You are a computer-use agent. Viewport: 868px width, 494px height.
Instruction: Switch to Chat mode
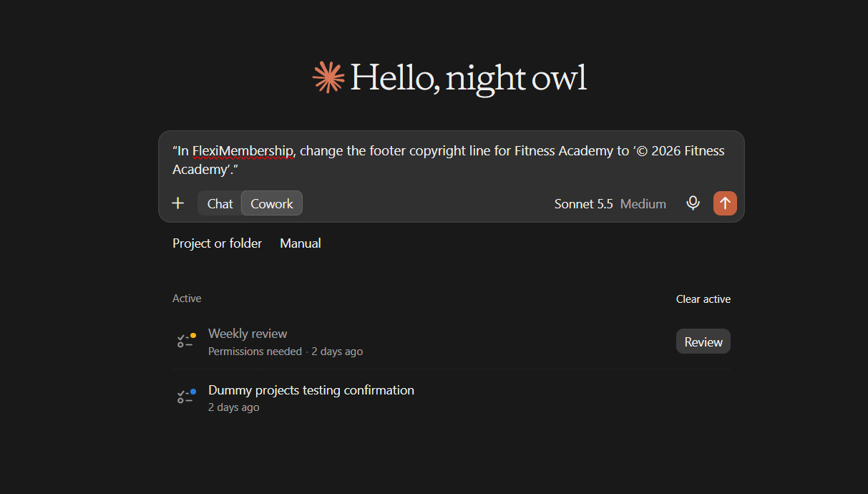point(220,203)
